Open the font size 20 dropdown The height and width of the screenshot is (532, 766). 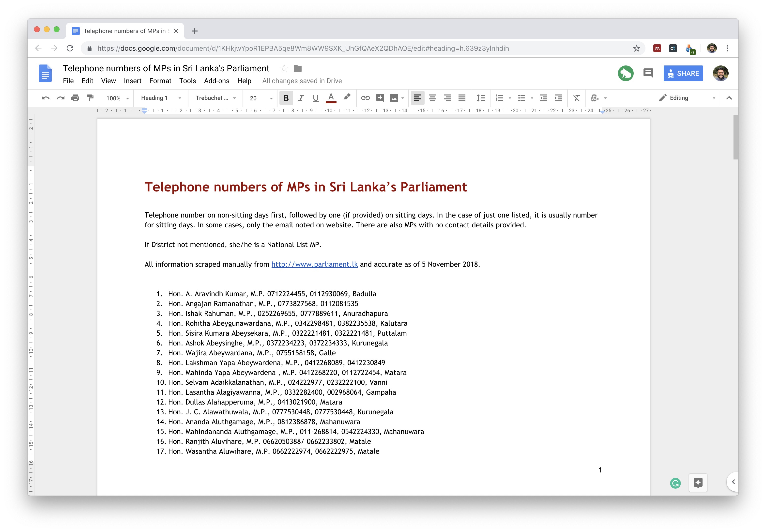(261, 98)
